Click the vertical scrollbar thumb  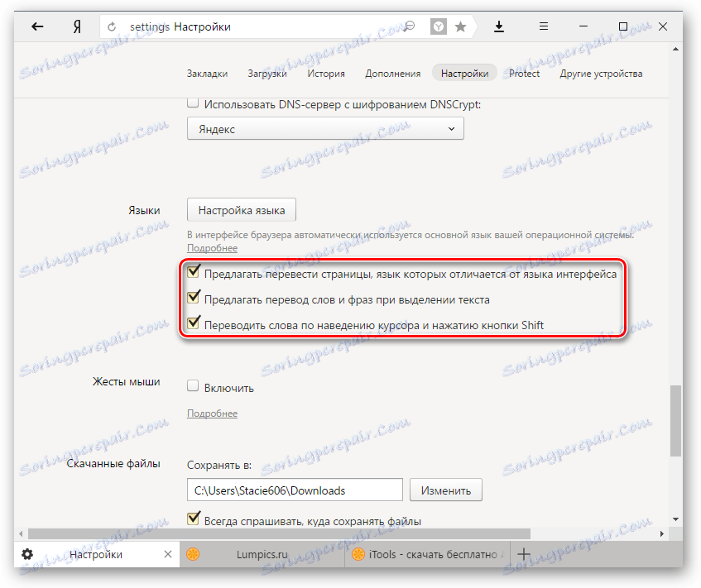[x=676, y=420]
